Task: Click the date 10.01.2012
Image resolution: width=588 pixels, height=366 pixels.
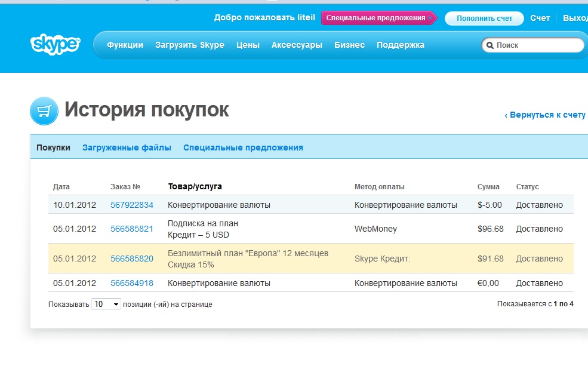Action: coord(75,205)
